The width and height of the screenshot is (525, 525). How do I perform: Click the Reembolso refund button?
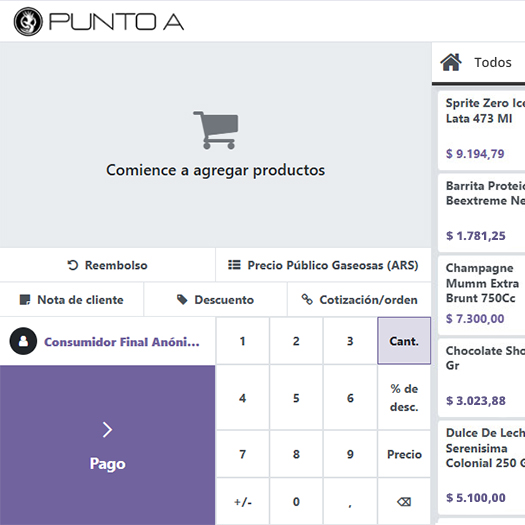[x=107, y=265]
